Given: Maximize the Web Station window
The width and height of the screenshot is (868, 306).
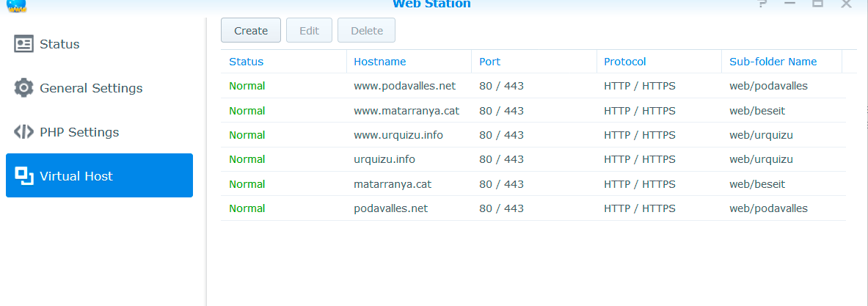Looking at the screenshot, I should click(817, 4).
